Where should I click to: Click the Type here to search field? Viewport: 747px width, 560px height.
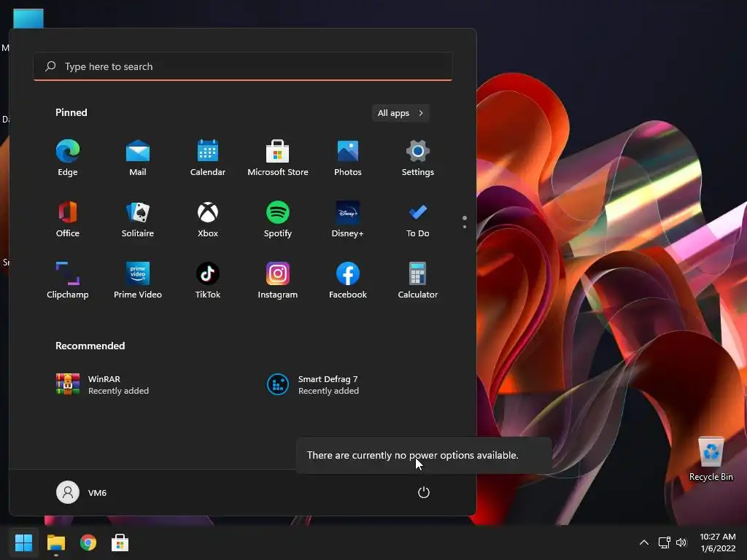pos(243,66)
